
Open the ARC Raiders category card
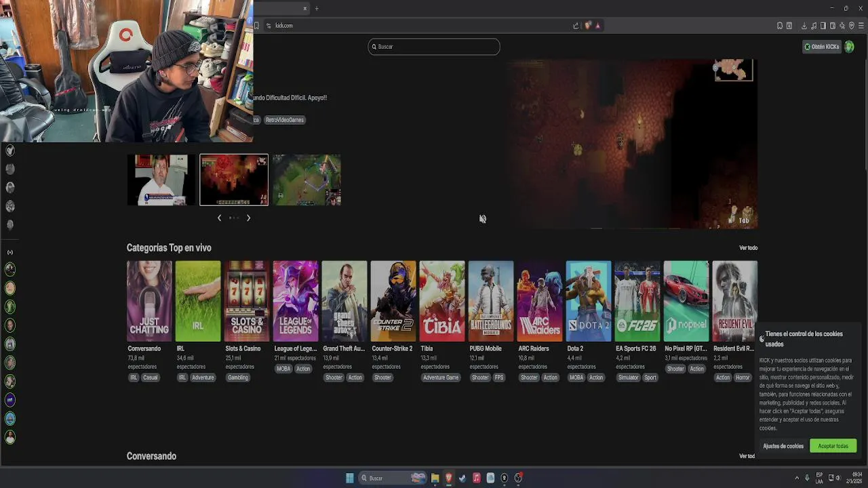(540, 301)
